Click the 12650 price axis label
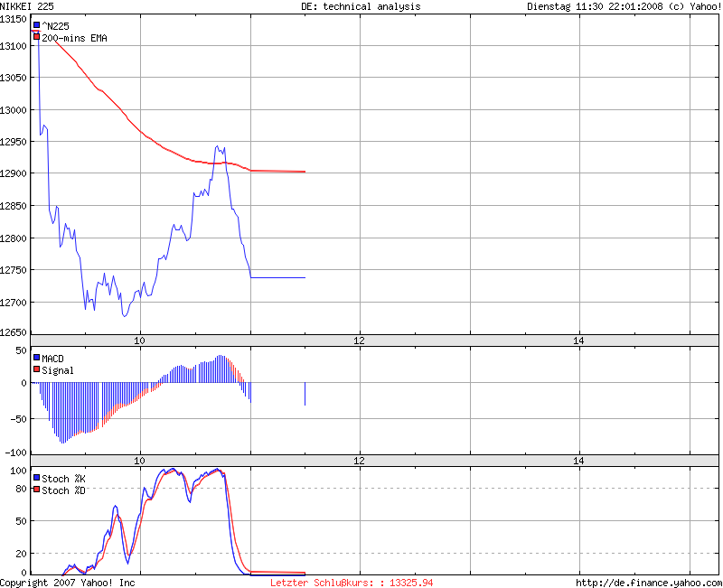This screenshot has width=723, height=588. coord(14,332)
